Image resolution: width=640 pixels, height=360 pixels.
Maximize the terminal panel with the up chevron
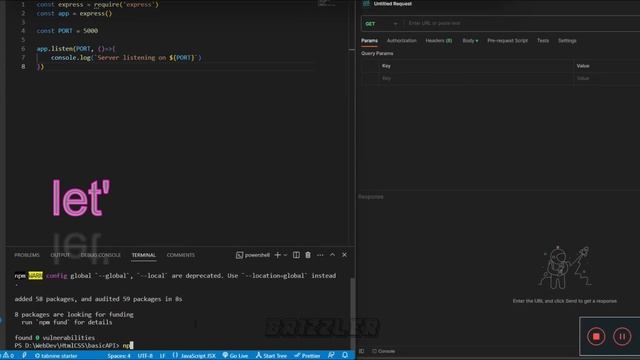pyautogui.click(x=333, y=255)
